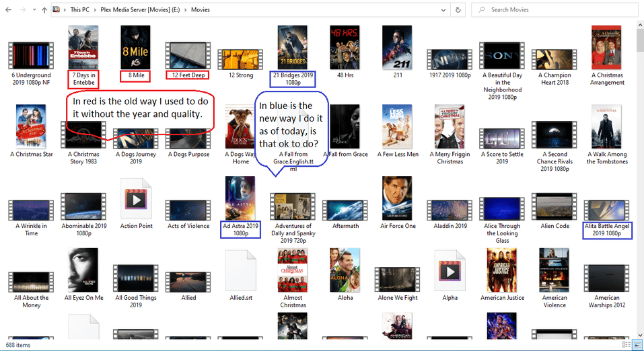
Task: Select Almost Christmas poster
Action: [x=293, y=270]
